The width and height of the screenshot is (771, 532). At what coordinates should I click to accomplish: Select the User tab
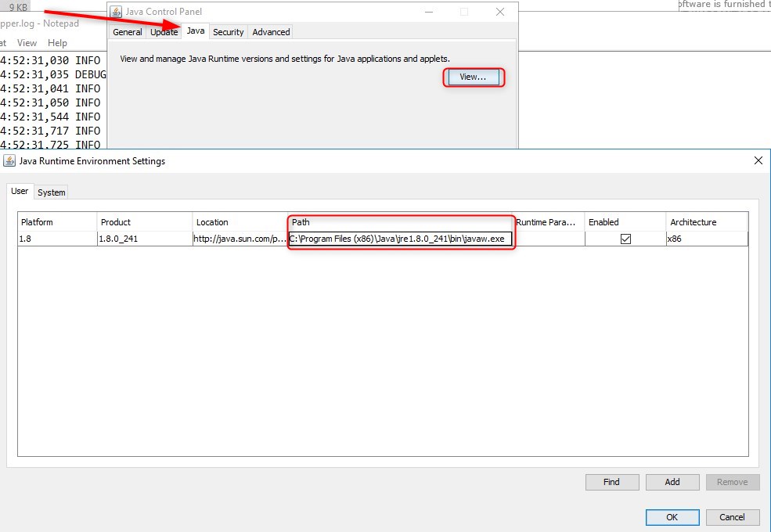pyautogui.click(x=20, y=190)
